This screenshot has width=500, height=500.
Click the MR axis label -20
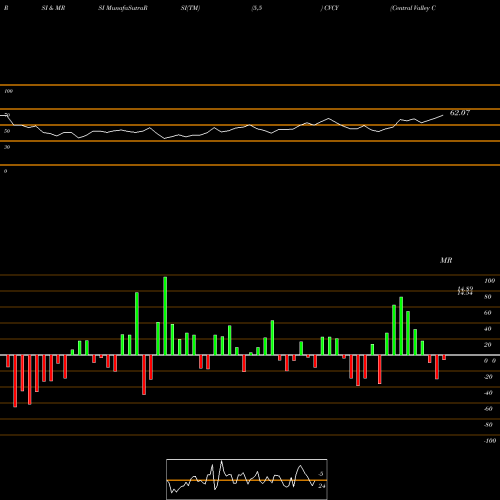[x=488, y=377]
